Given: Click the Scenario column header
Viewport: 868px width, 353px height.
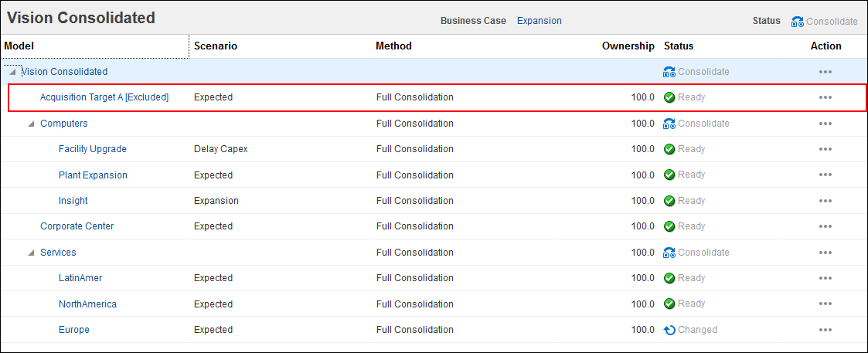Looking at the screenshot, I should 215,46.
